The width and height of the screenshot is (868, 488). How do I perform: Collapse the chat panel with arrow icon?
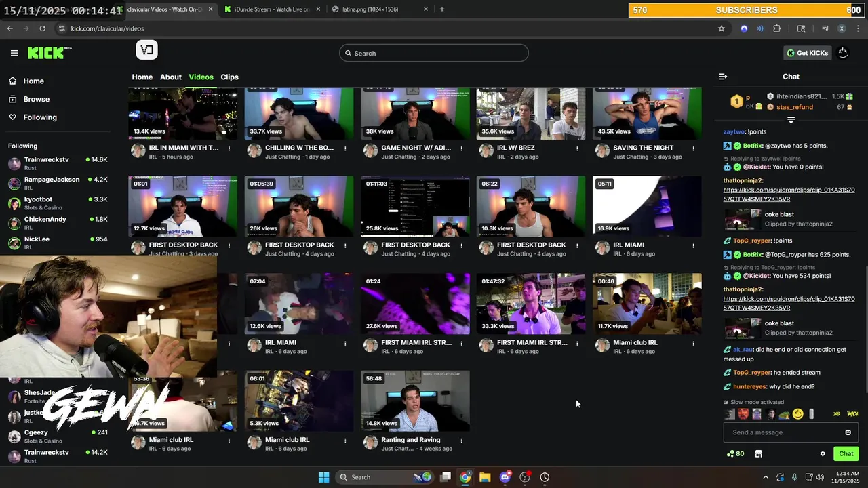pyautogui.click(x=723, y=77)
